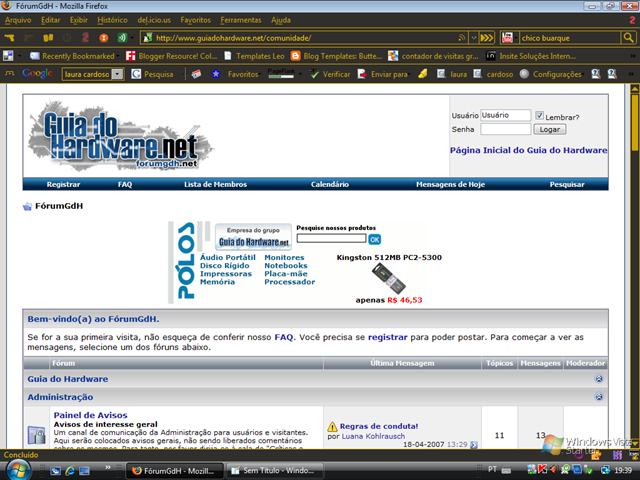Open the Histórico menu

112,20
